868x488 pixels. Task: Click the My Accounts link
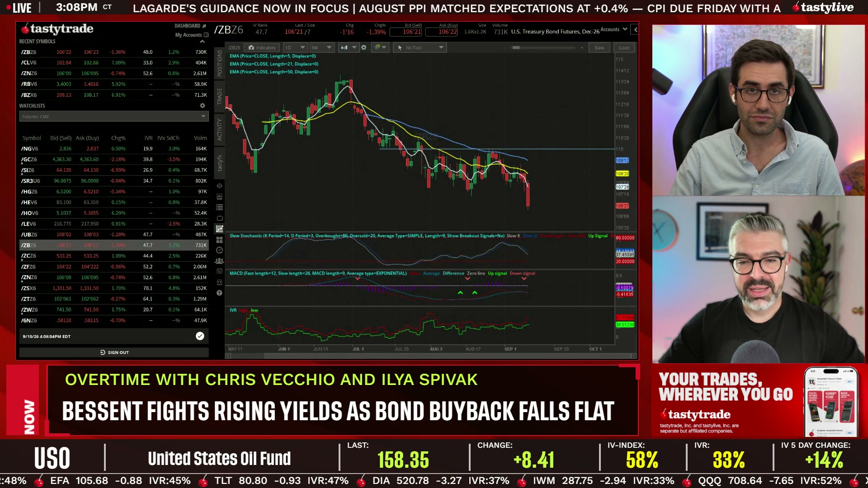[192, 35]
